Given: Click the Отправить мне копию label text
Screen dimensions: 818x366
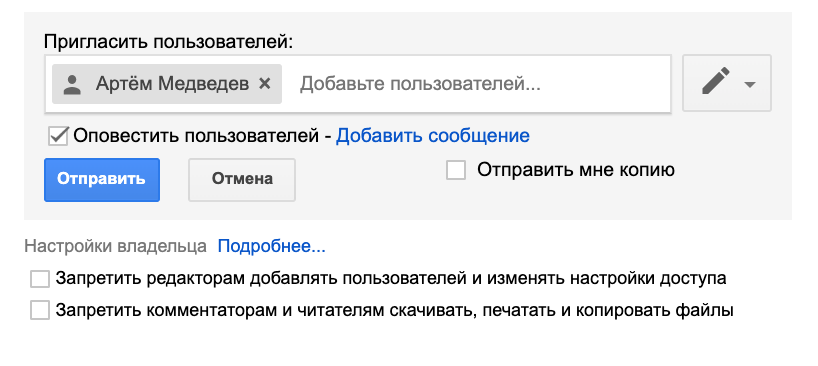Looking at the screenshot, I should pyautogui.click(x=576, y=170).
